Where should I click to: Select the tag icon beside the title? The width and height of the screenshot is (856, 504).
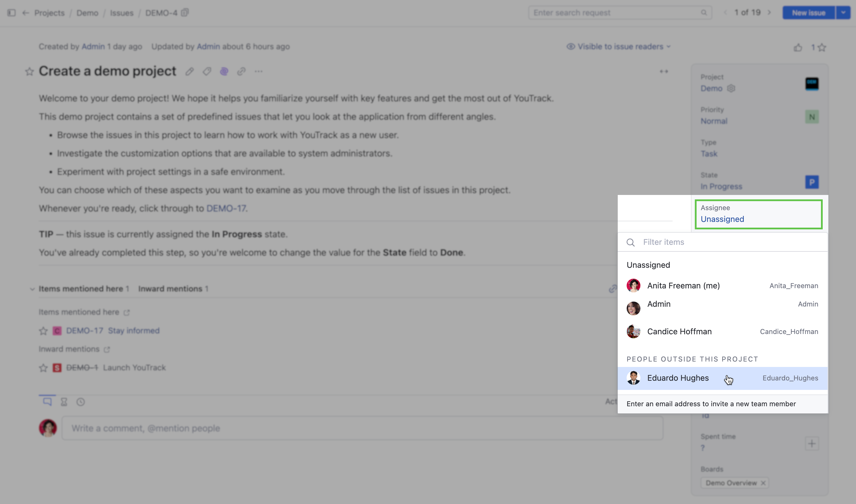[x=207, y=71]
